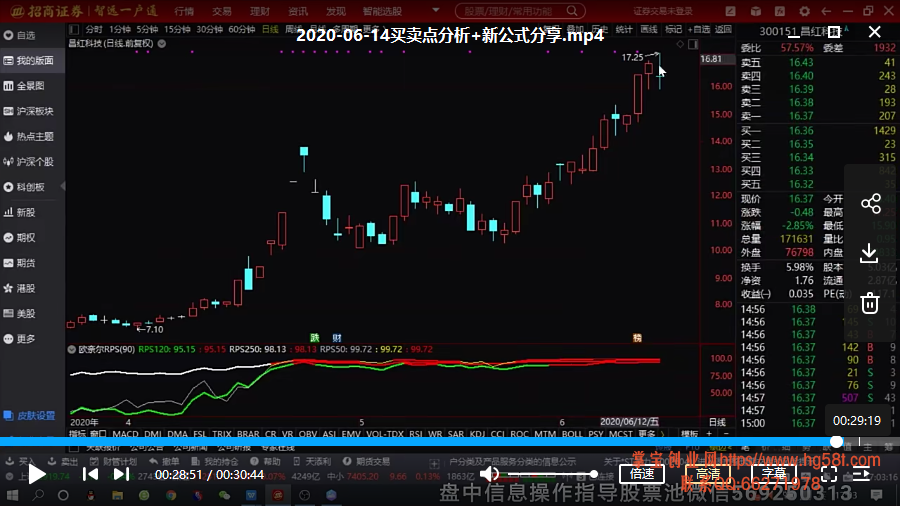Open 美股 in the sidebar
Image resolution: width=900 pixels, height=506 pixels.
20,313
